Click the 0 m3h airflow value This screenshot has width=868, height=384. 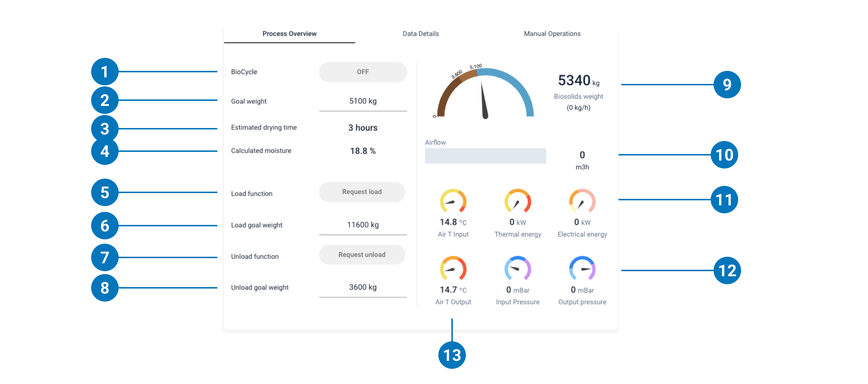tap(582, 160)
